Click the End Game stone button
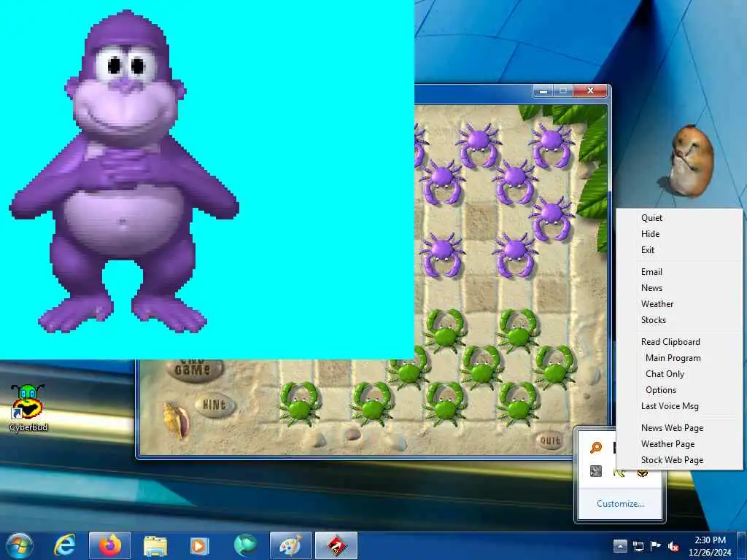The image size is (747, 560). [x=194, y=369]
